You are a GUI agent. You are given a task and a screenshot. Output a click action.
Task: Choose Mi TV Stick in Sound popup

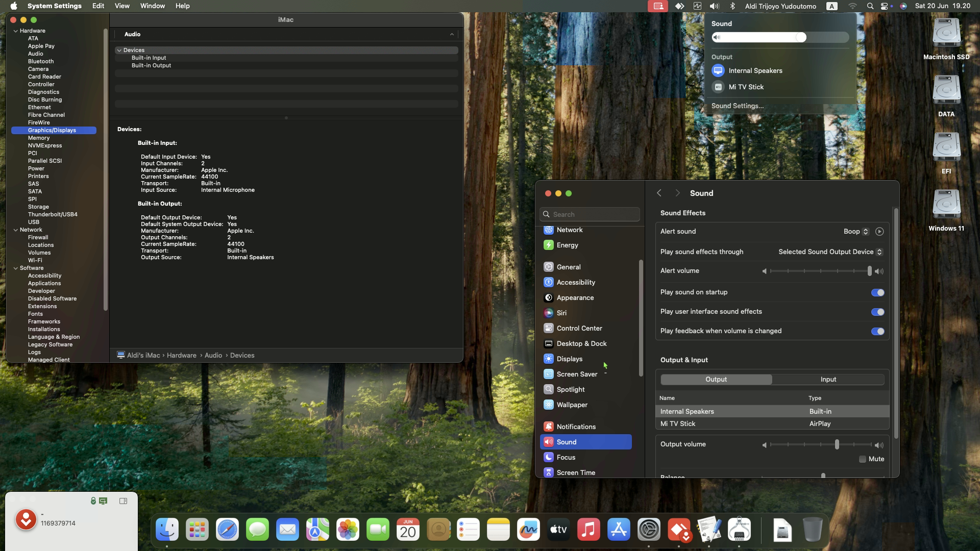(780, 87)
